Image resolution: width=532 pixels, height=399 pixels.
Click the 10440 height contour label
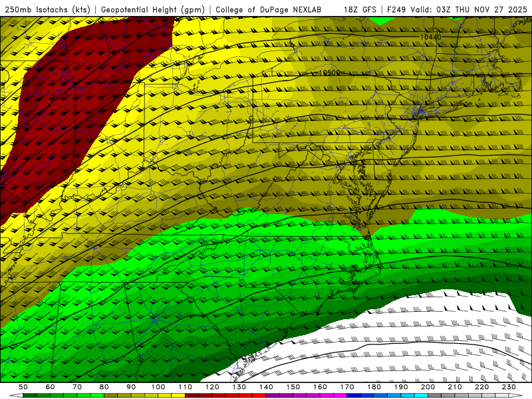pyautogui.click(x=430, y=37)
